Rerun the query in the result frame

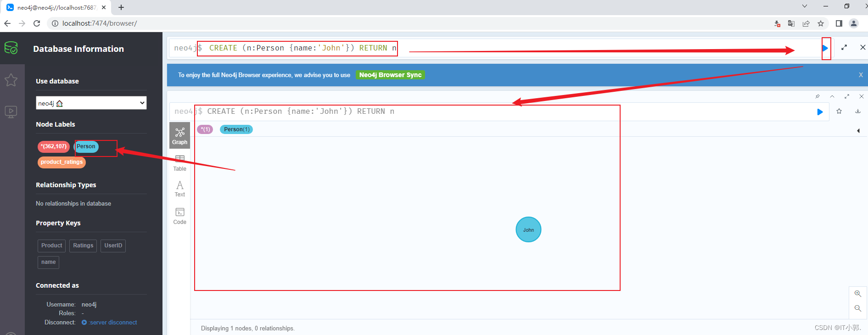point(820,112)
